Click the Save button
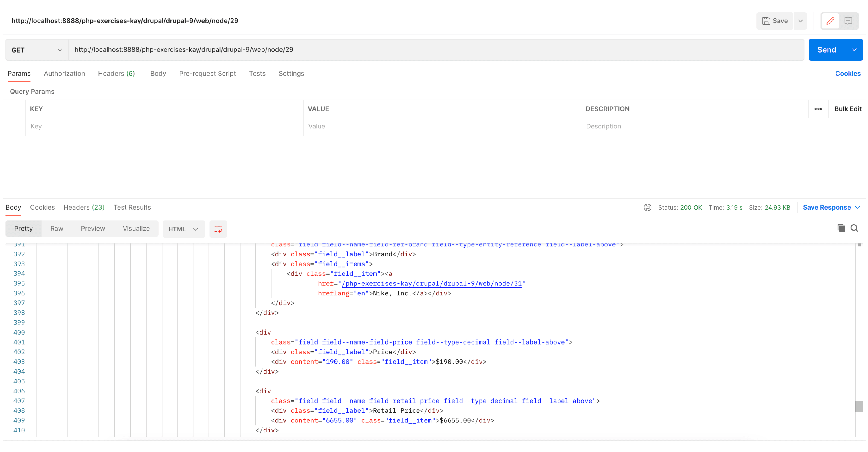This screenshot has height=452, width=868. (x=775, y=21)
